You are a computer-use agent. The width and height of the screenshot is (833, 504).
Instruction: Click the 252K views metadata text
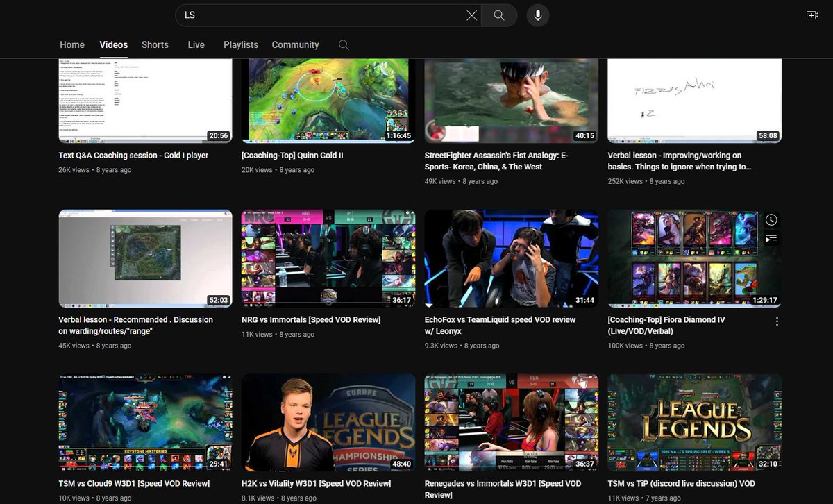(x=625, y=181)
